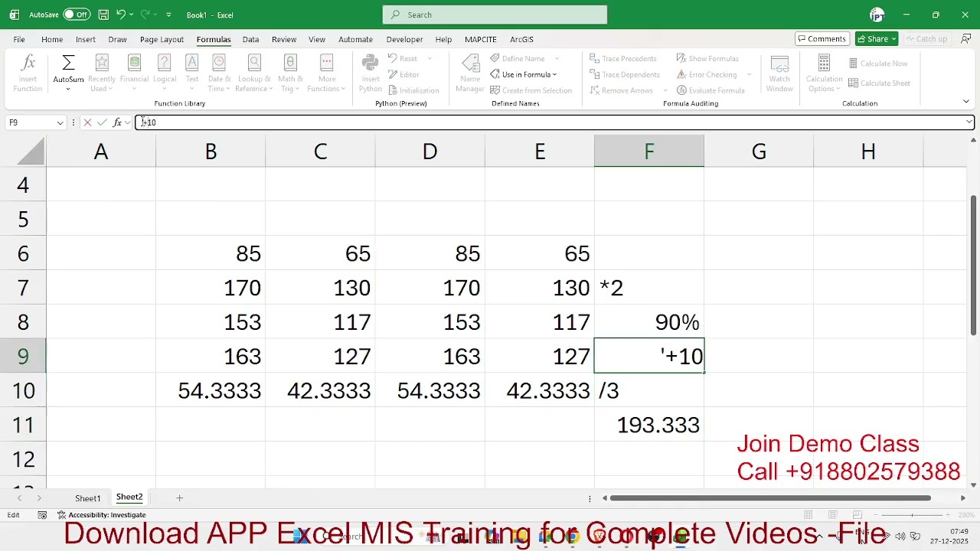980x551 pixels.
Task: Open Lookup & Reference functions
Action: pyautogui.click(x=254, y=73)
